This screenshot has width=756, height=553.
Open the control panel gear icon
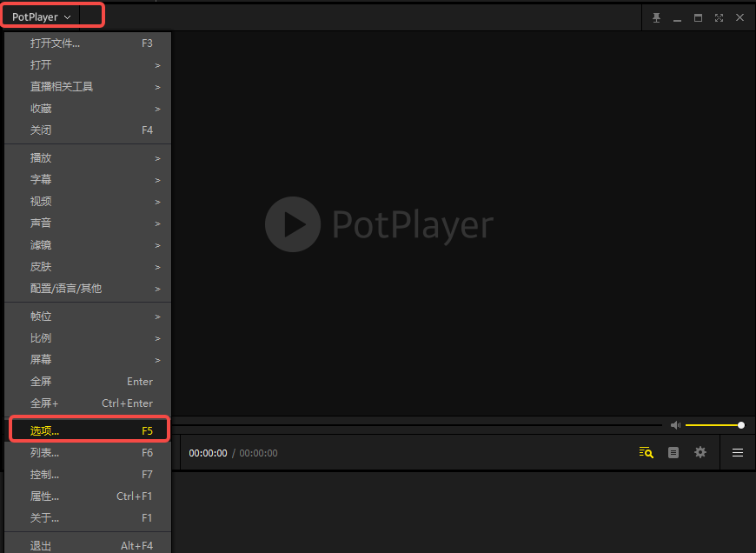coord(700,453)
